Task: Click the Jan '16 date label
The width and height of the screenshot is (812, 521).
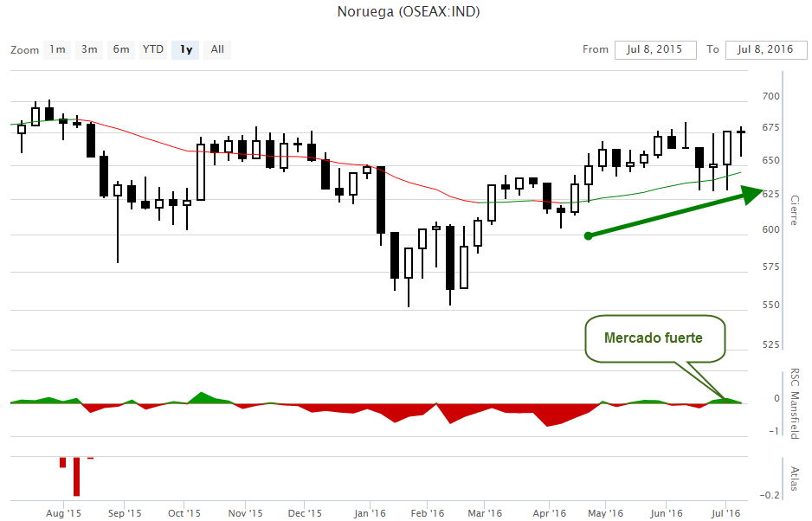Action: [x=370, y=513]
